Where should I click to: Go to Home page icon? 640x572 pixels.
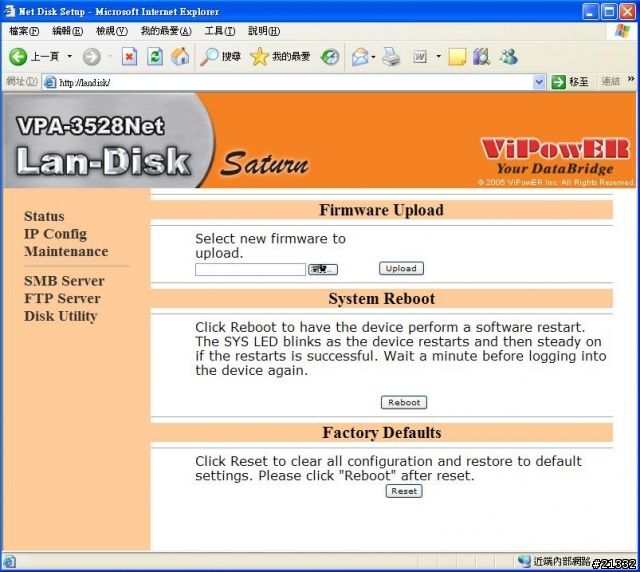180,56
